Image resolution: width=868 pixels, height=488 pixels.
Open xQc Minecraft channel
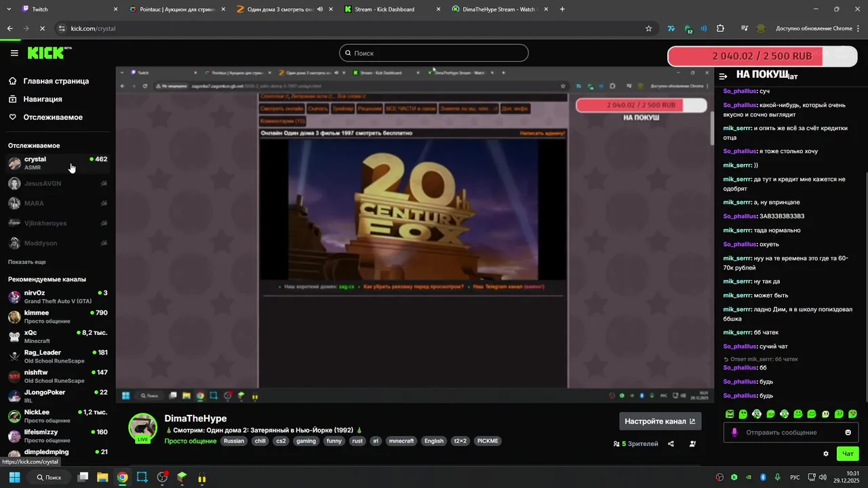pos(58,337)
